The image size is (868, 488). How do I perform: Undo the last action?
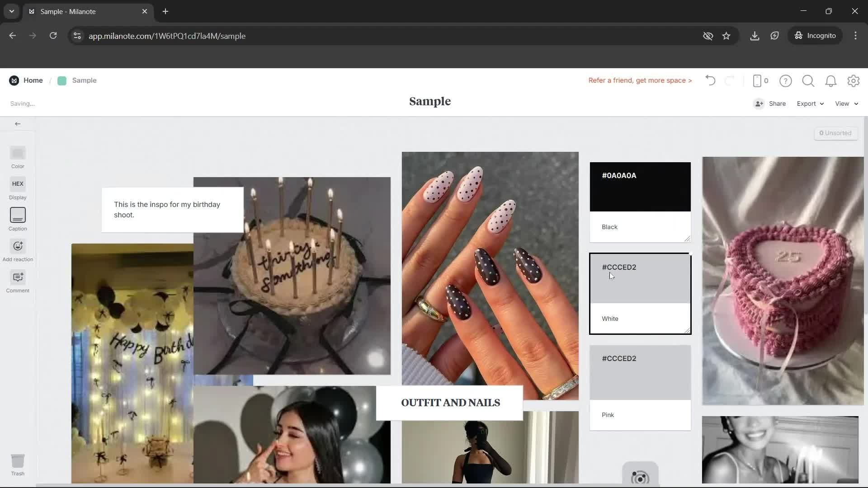710,80
